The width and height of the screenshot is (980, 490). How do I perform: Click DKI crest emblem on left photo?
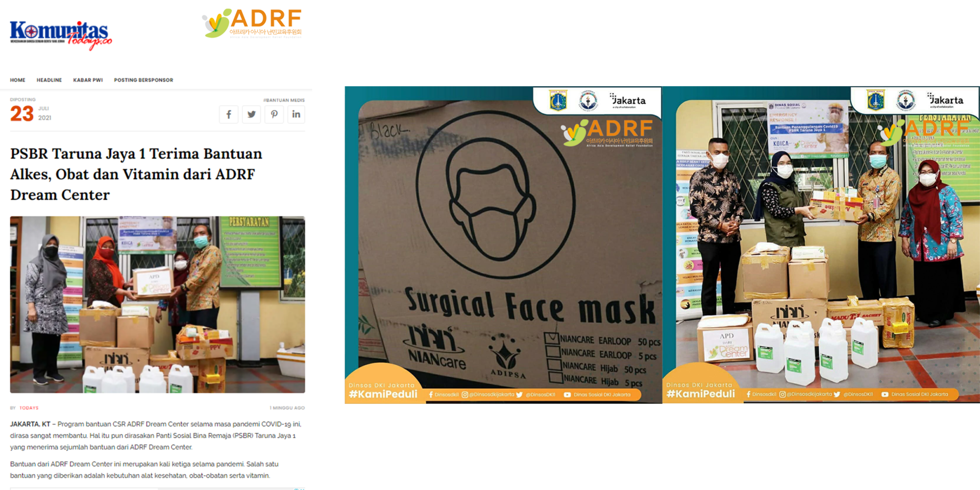tap(558, 101)
